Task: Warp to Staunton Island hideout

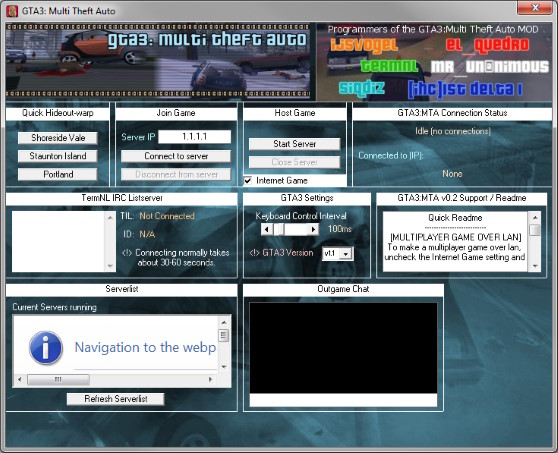Action: pyautogui.click(x=58, y=156)
